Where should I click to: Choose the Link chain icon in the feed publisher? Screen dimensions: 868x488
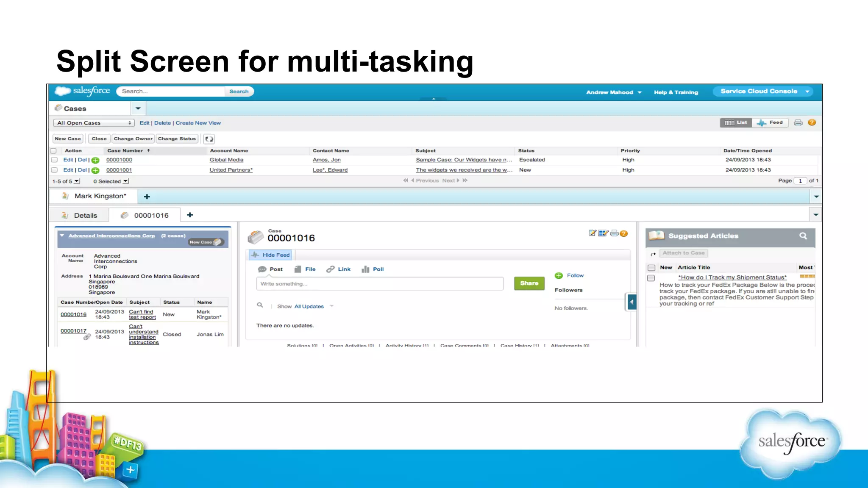tap(330, 269)
